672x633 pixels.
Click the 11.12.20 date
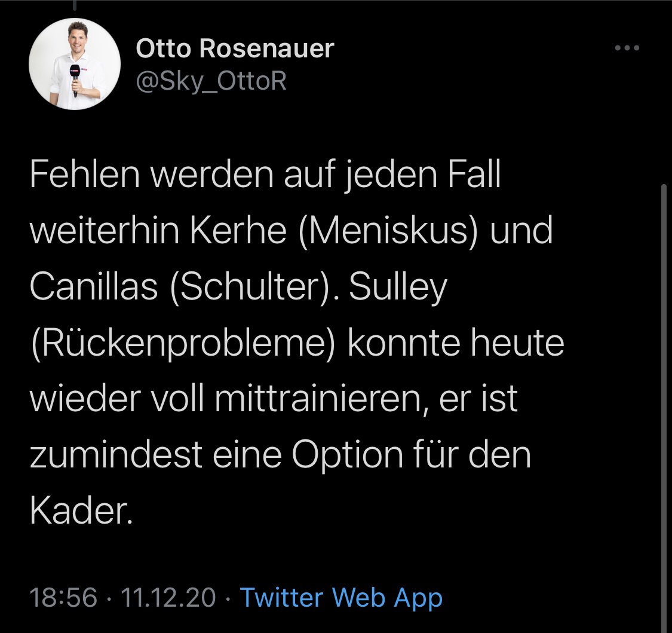[168, 597]
